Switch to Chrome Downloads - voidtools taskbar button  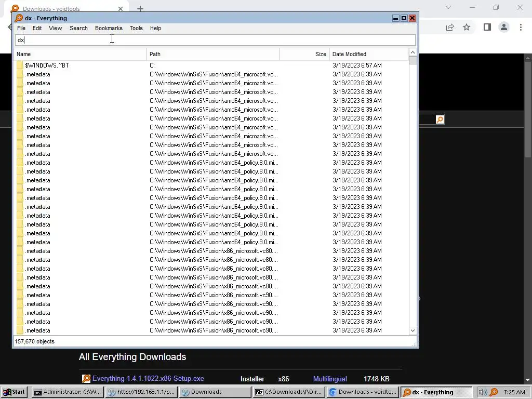[363, 392]
